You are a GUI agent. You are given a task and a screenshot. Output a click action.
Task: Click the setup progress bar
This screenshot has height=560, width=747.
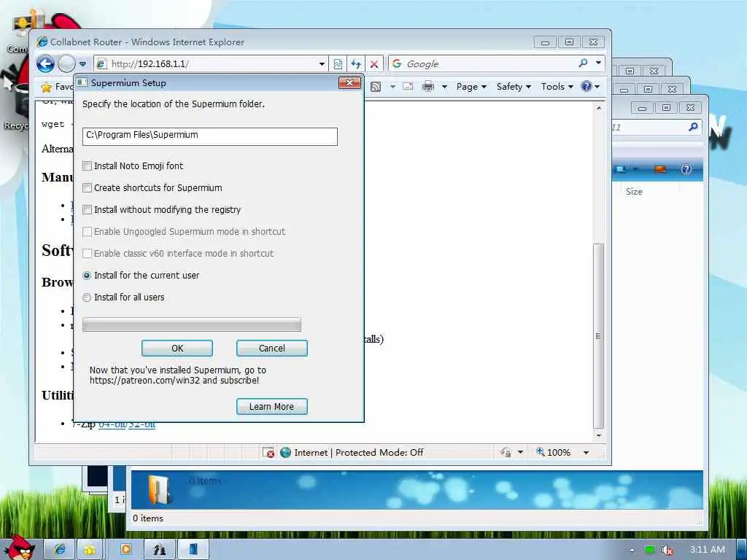[192, 324]
